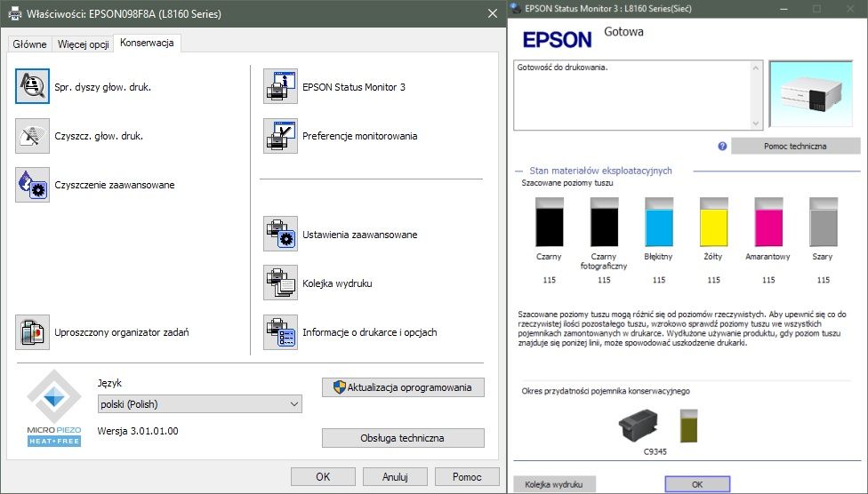Click Kolejka wydruku button in Status Monitor
The width and height of the screenshot is (868, 494).
tap(554, 484)
